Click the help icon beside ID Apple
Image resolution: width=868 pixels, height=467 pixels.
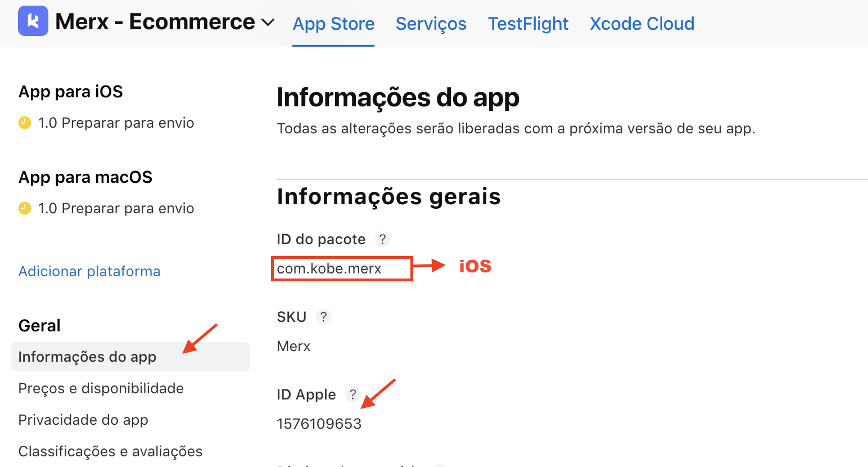tap(352, 394)
